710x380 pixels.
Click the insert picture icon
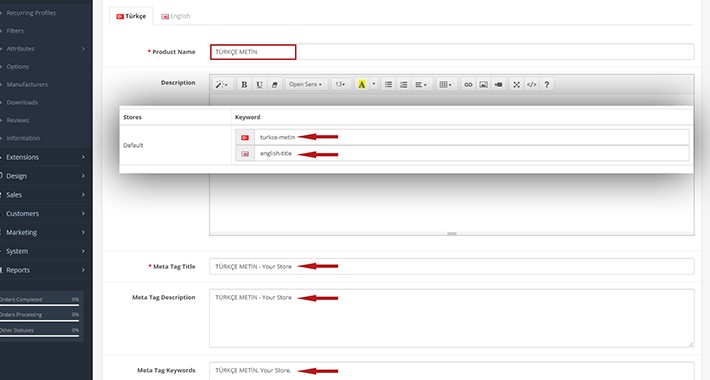tap(484, 84)
